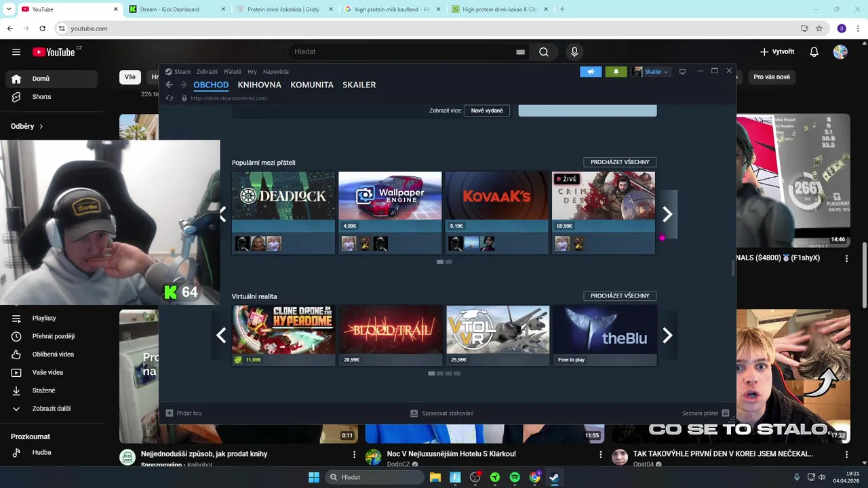The image size is (868, 488).
Task: Open the Wallpaper Engine game card
Action: 390,213
